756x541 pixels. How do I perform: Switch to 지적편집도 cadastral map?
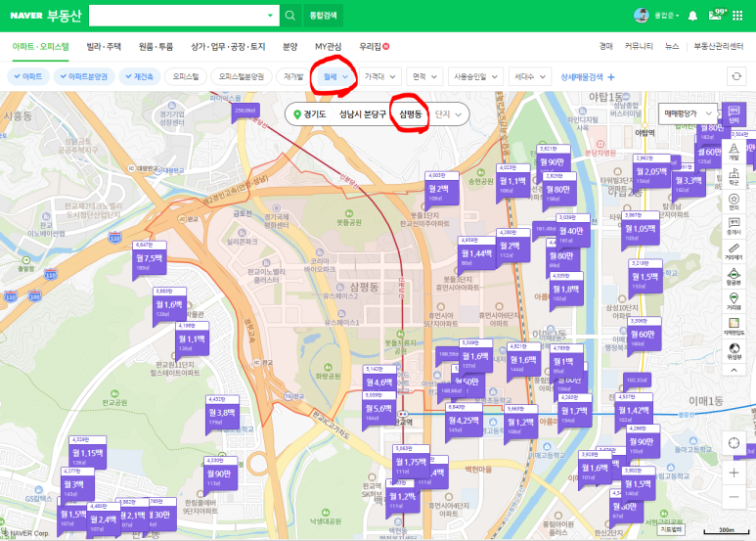(x=734, y=327)
